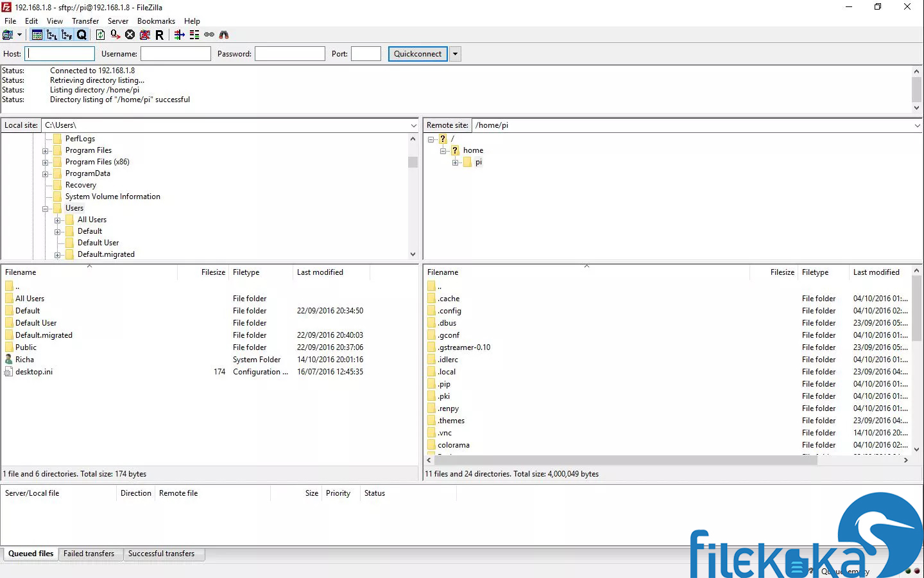
Task: Select the Richa user folder icon
Action: click(x=9, y=360)
